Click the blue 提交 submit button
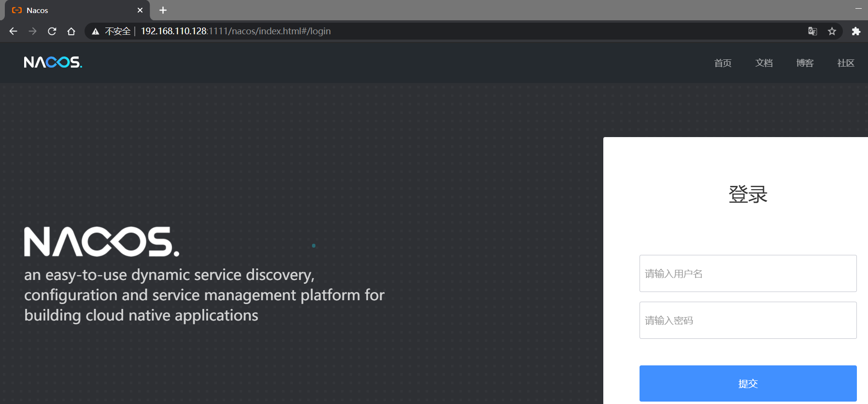This screenshot has width=868, height=404. 748,384
